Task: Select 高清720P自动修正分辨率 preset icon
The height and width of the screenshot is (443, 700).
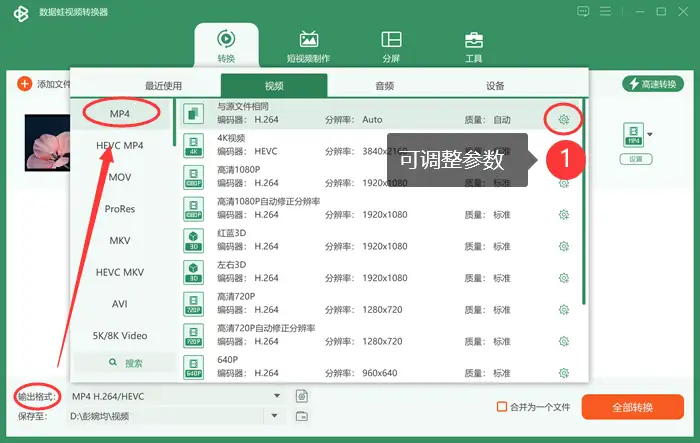Action: pos(193,335)
